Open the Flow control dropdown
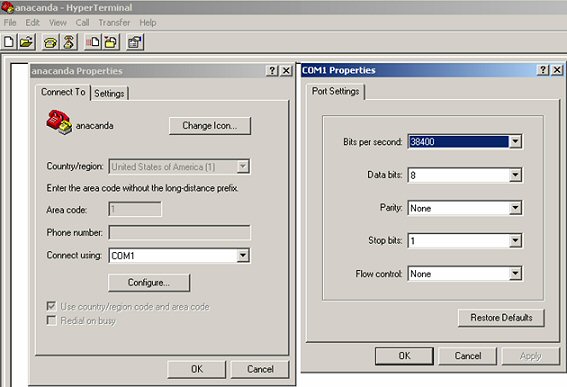 [515, 273]
